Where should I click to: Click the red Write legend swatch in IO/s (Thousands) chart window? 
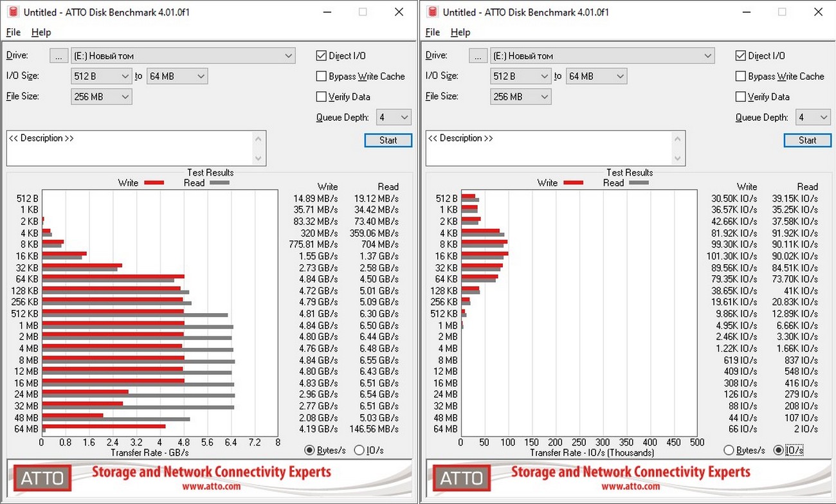(573, 183)
